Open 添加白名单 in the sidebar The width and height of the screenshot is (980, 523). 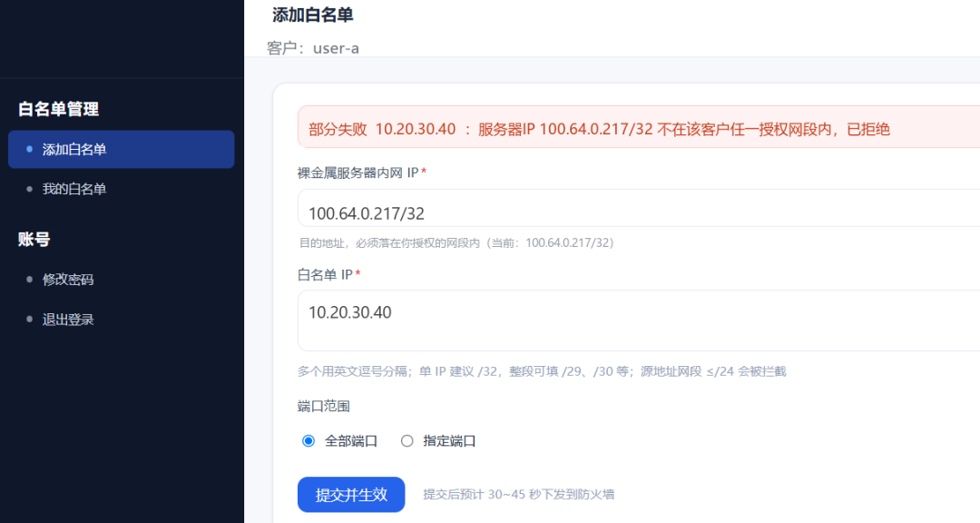pos(122,150)
